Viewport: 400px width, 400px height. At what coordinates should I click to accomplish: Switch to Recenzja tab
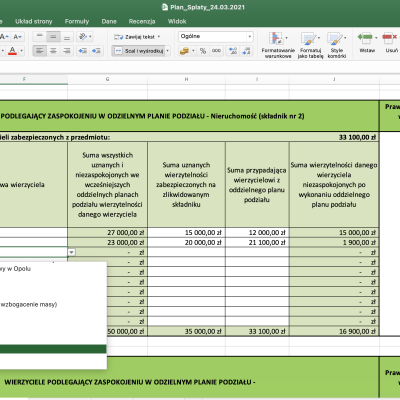142,21
